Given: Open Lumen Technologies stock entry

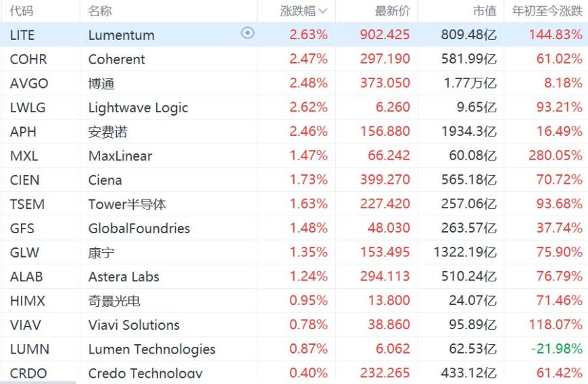Looking at the screenshot, I should point(152,350).
